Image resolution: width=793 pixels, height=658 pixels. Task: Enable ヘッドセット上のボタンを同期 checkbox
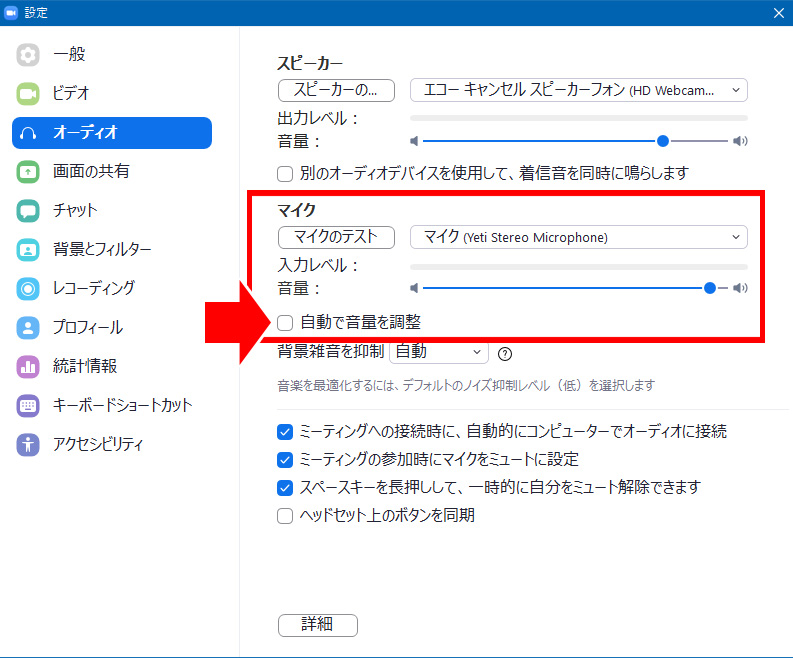pos(286,516)
